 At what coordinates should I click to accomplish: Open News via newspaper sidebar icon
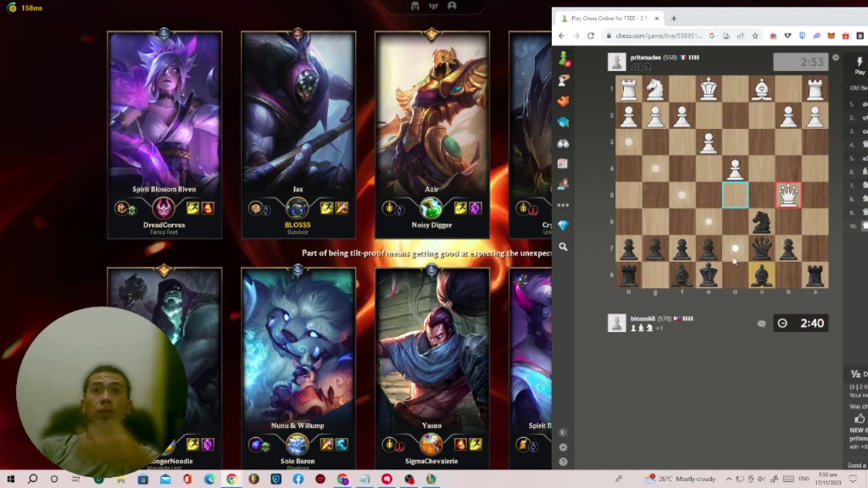point(563,164)
